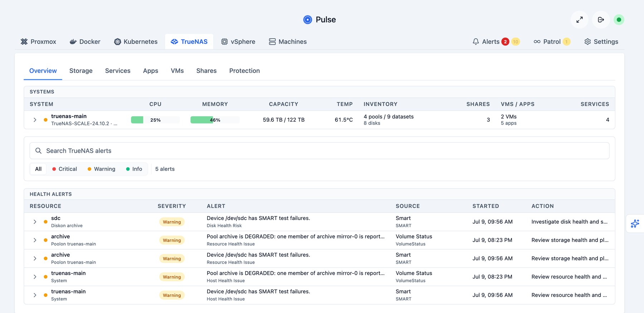This screenshot has height=313, width=644.
Task: Click the Alerts bell icon
Action: pyautogui.click(x=476, y=41)
